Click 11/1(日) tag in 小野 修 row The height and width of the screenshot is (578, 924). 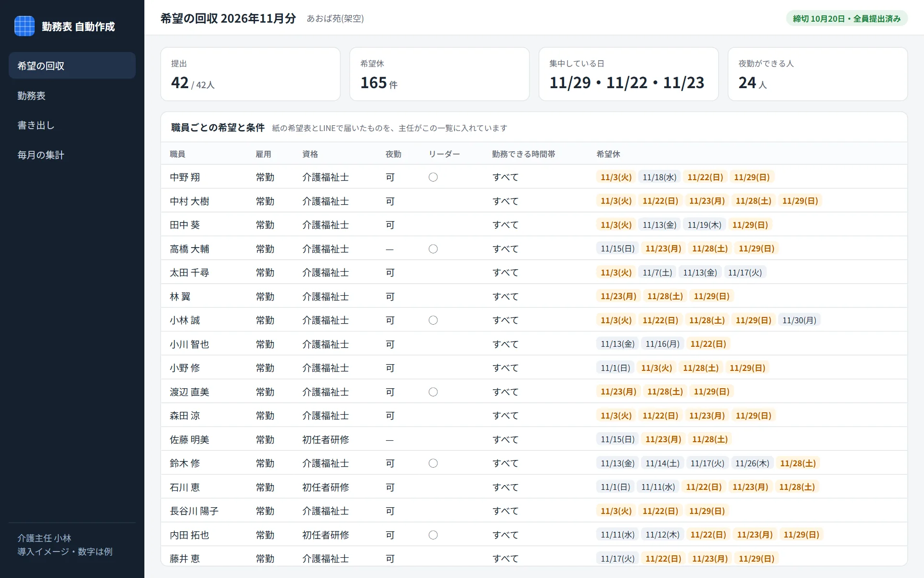pos(615,368)
